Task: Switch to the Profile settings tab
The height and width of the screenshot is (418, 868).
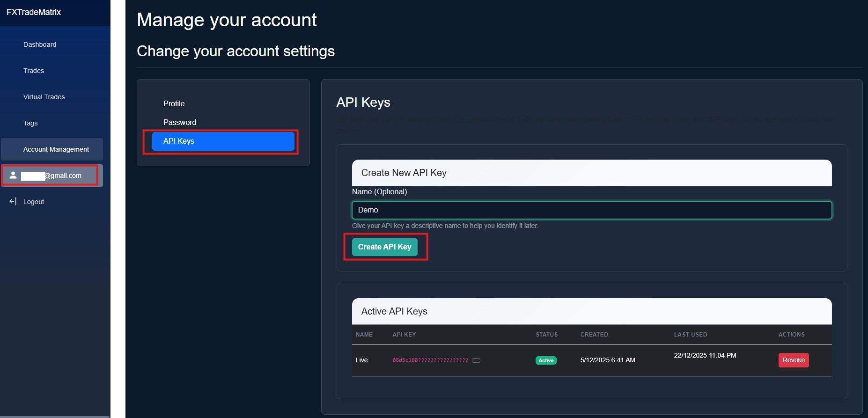Action: click(174, 103)
